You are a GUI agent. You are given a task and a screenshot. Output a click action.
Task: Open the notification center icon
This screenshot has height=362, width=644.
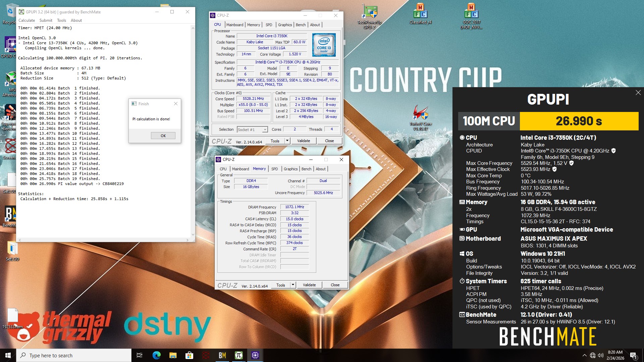pyautogui.click(x=633, y=355)
